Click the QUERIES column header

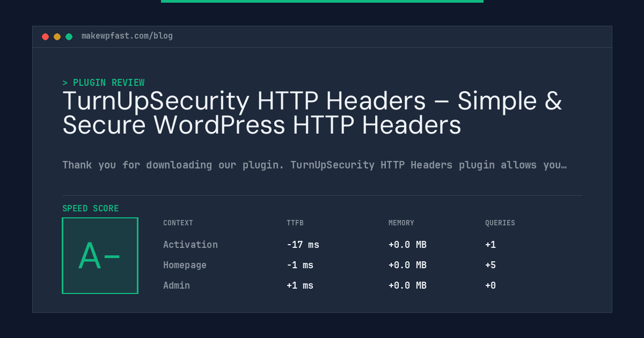(x=500, y=223)
